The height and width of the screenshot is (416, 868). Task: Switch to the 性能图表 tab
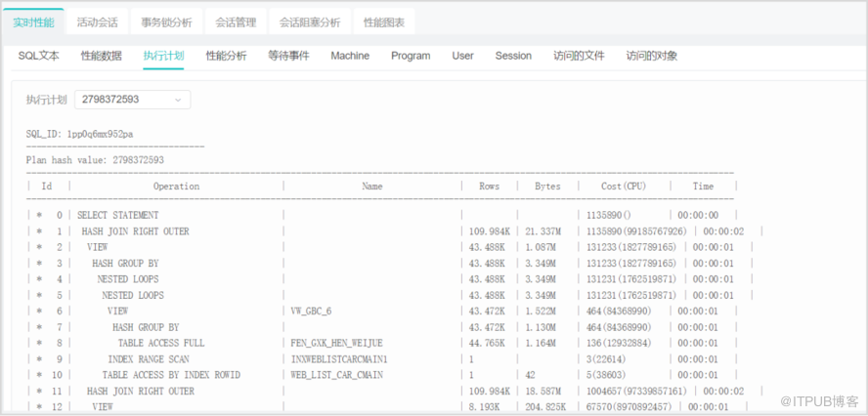pyautogui.click(x=383, y=21)
